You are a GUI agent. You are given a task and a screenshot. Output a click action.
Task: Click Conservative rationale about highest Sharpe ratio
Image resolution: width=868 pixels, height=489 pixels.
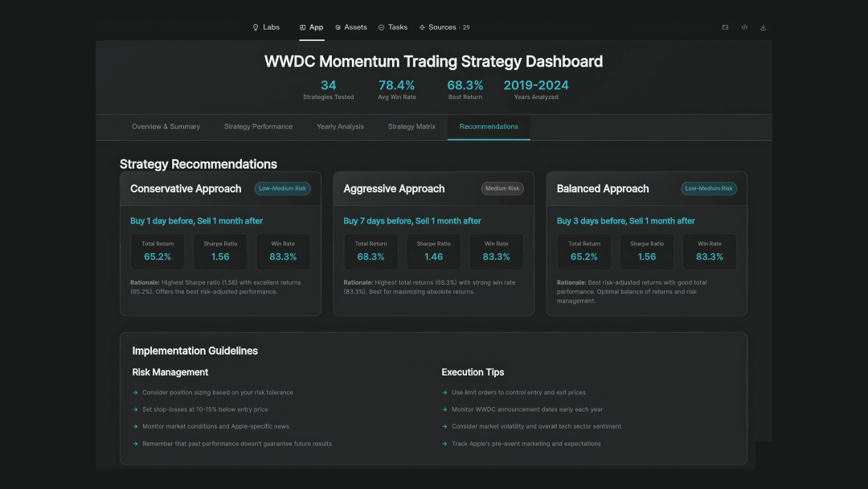point(216,287)
